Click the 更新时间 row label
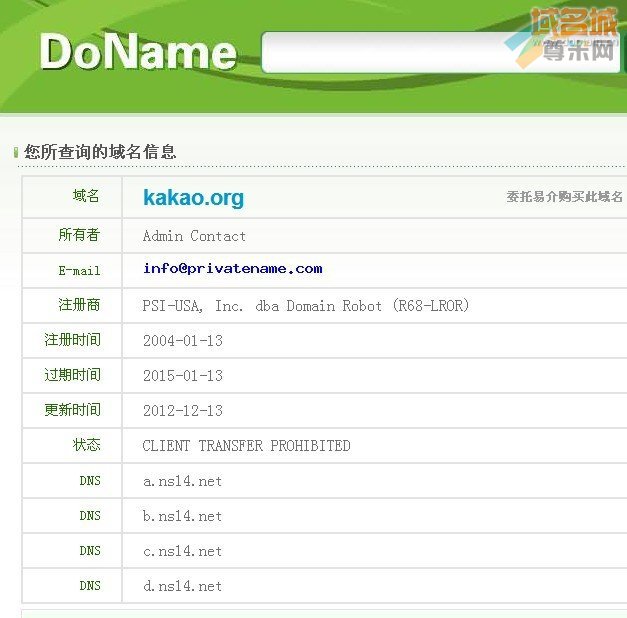 tap(72, 410)
